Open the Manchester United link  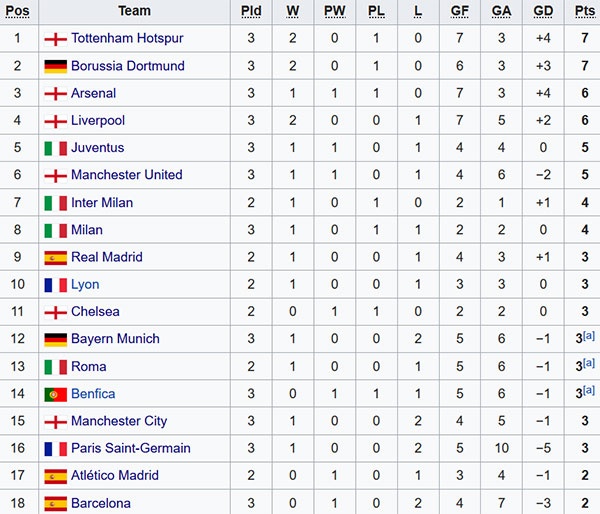click(126, 175)
